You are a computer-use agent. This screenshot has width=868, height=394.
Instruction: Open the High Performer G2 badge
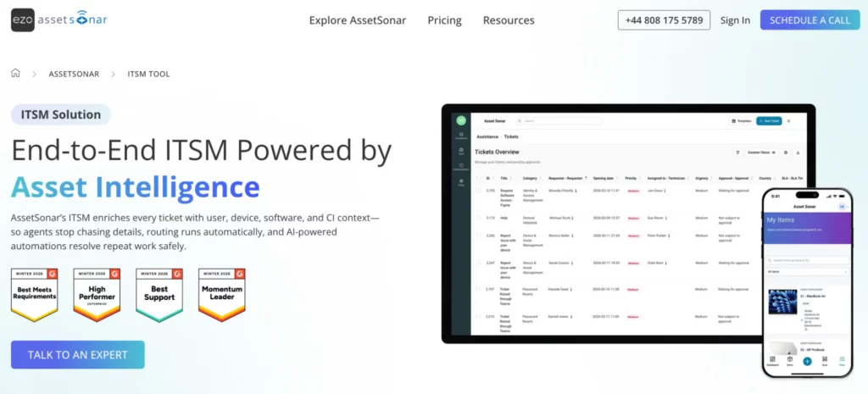click(x=97, y=295)
